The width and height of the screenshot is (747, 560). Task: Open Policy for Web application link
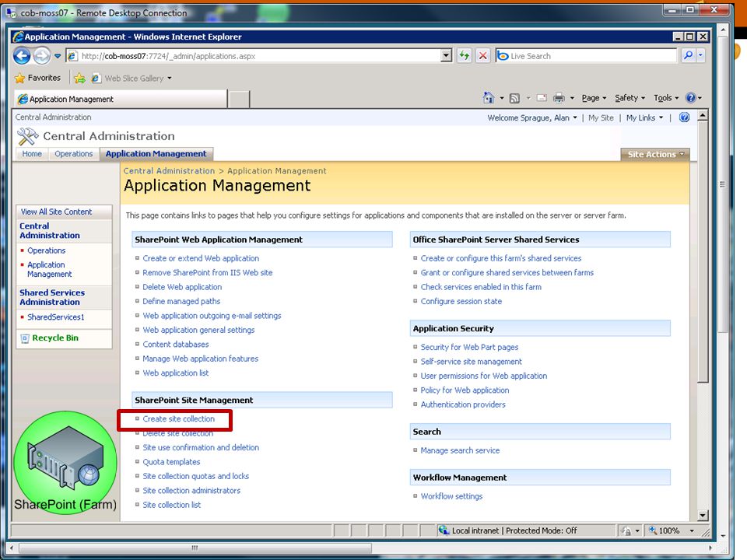pyautogui.click(x=465, y=390)
